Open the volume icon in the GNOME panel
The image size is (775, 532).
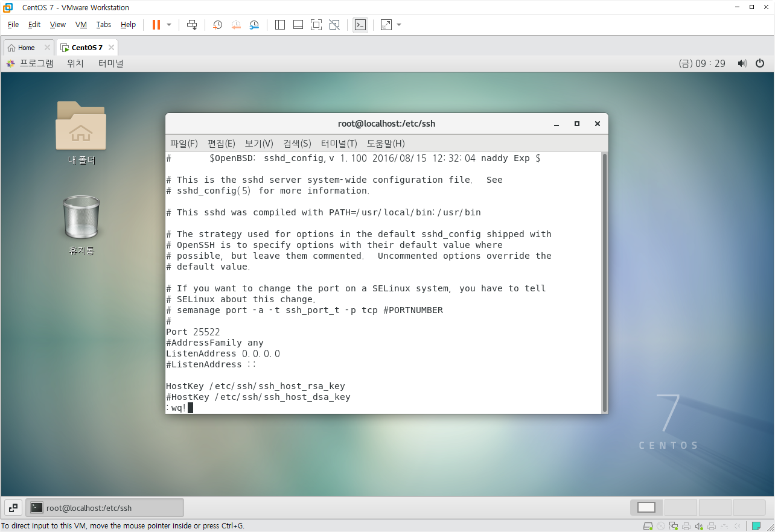coord(742,63)
